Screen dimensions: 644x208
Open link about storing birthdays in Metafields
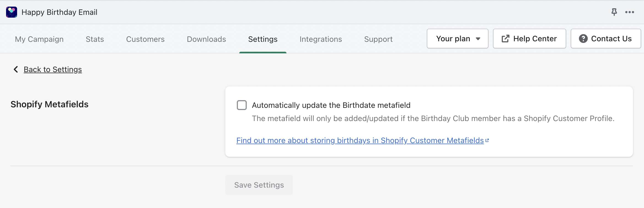coord(360,140)
